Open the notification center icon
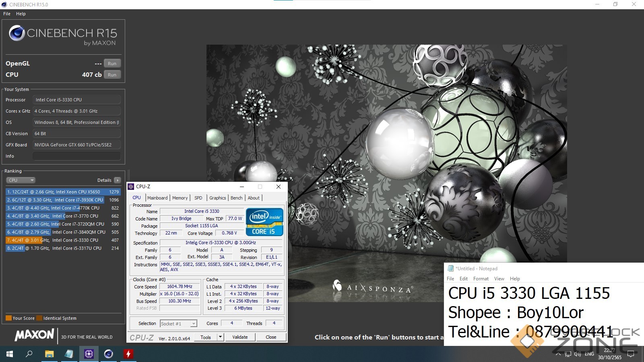Screen dimensions: 644x362 tap(631, 354)
